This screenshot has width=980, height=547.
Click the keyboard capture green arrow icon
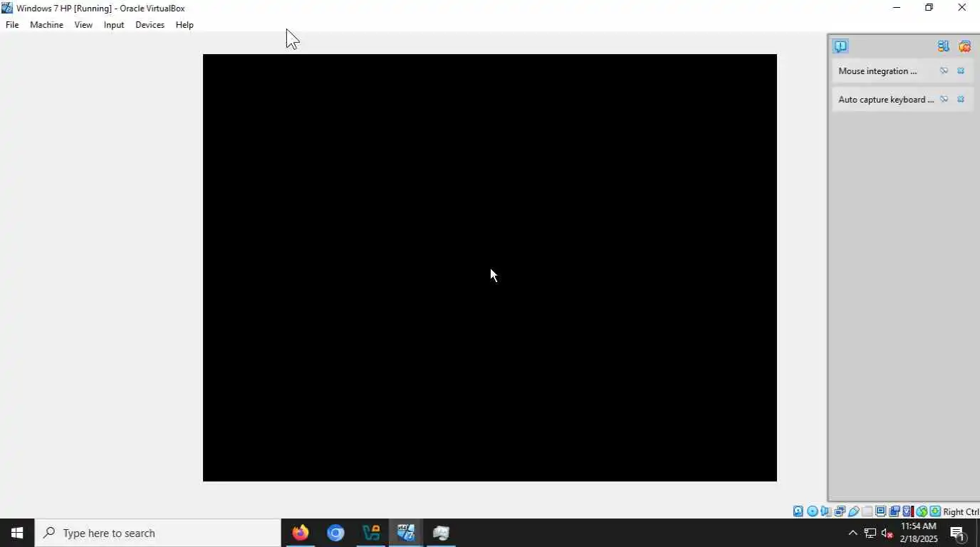[x=935, y=511]
